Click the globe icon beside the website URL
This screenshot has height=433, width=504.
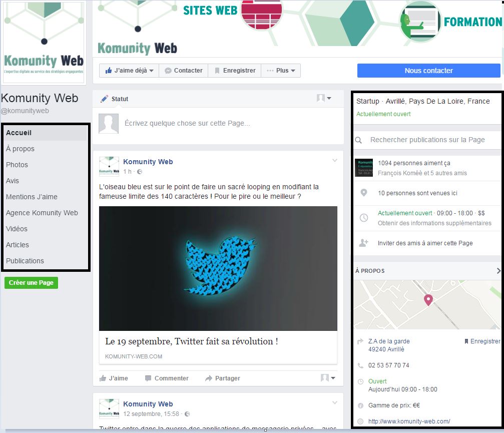(361, 421)
